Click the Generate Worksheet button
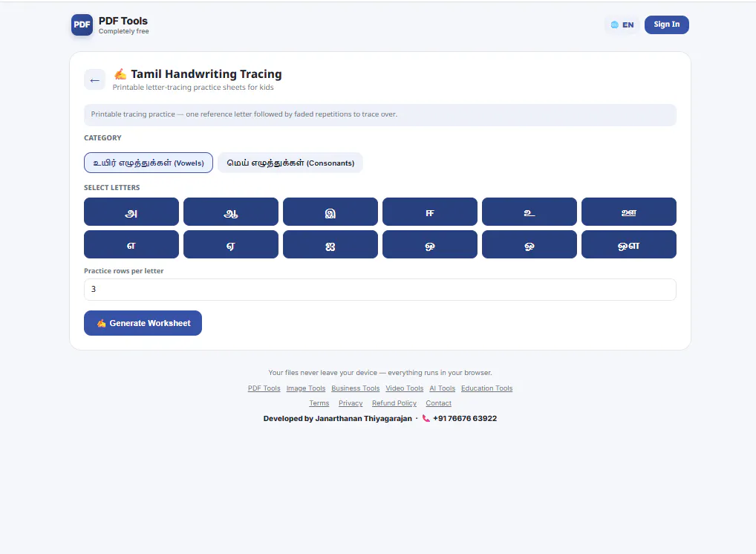 [143, 323]
